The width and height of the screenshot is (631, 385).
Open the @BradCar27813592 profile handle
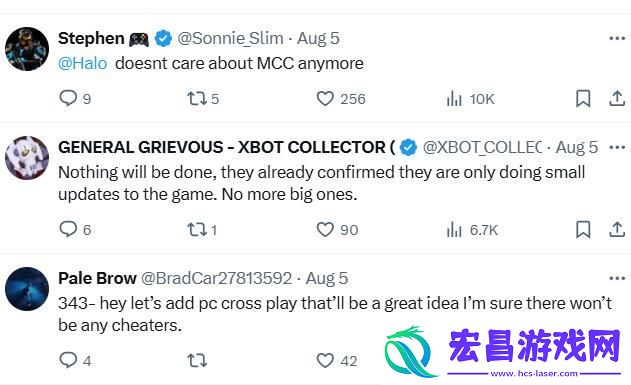(217, 278)
